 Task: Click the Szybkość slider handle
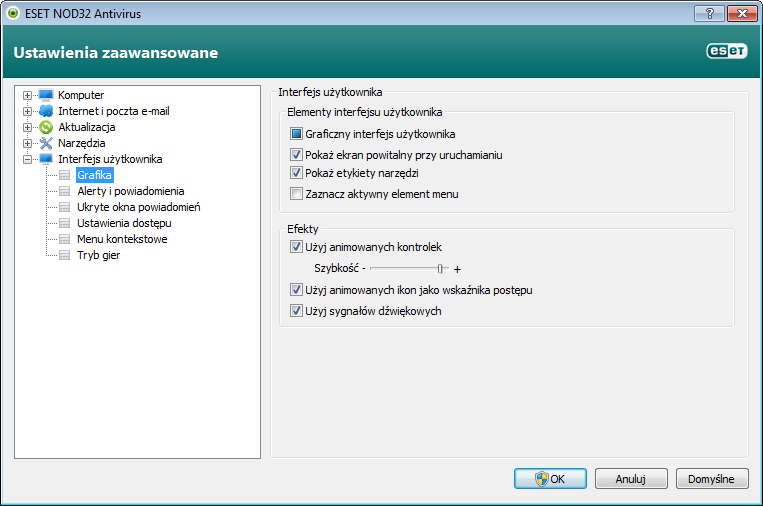point(440,269)
